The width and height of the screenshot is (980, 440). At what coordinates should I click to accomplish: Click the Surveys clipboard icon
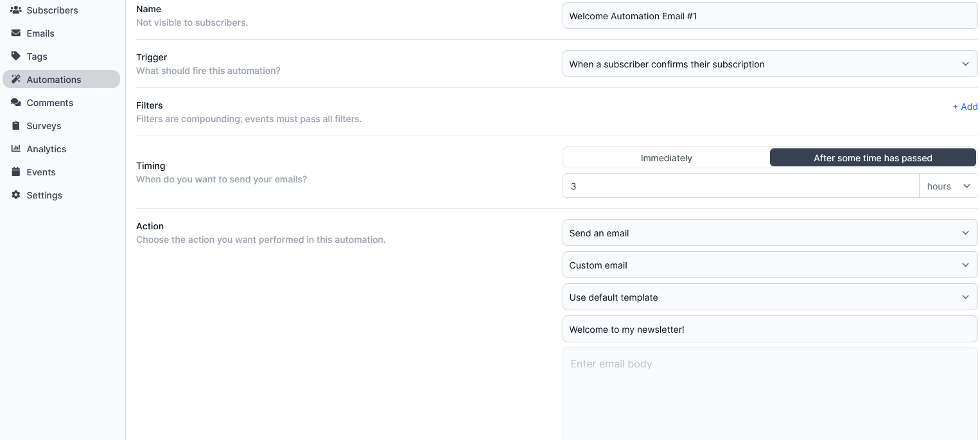pyautogui.click(x=16, y=126)
